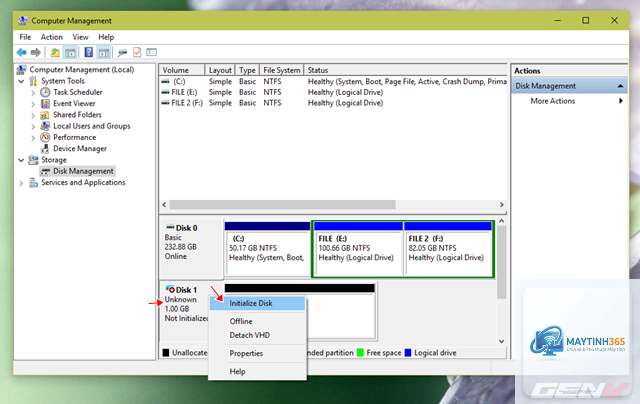Expand Local Users and Groups node
Screen dimensions: 640x404
(33, 127)
